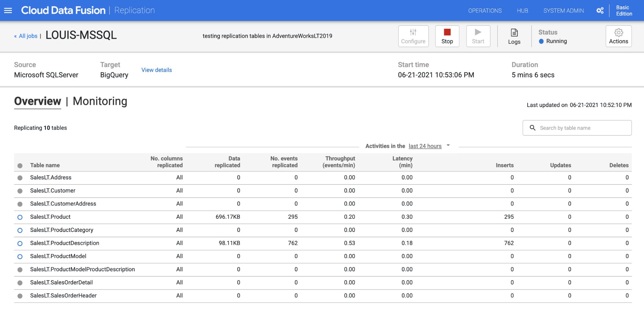The width and height of the screenshot is (644, 316).
Task: Click the Start replication job button
Action: click(x=478, y=36)
